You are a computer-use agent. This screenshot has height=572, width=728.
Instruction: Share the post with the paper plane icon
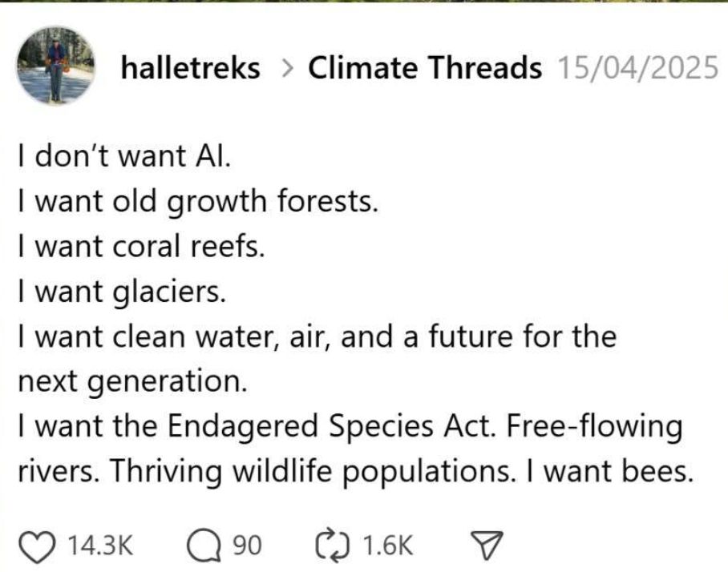click(487, 545)
